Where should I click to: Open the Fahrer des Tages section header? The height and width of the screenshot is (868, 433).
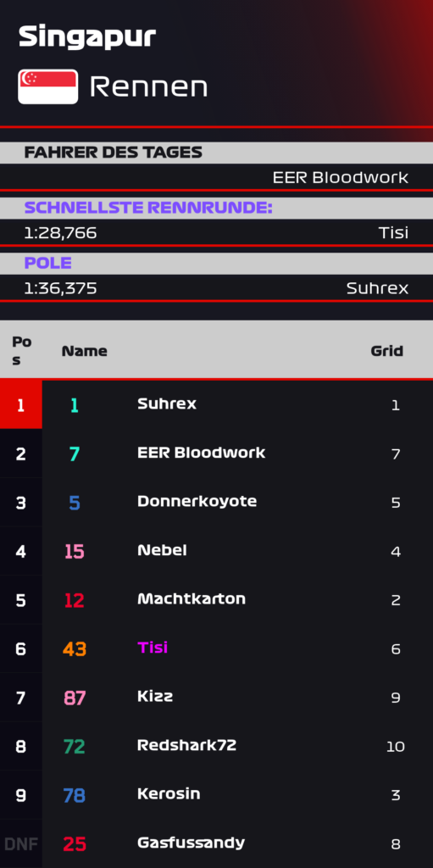(113, 153)
